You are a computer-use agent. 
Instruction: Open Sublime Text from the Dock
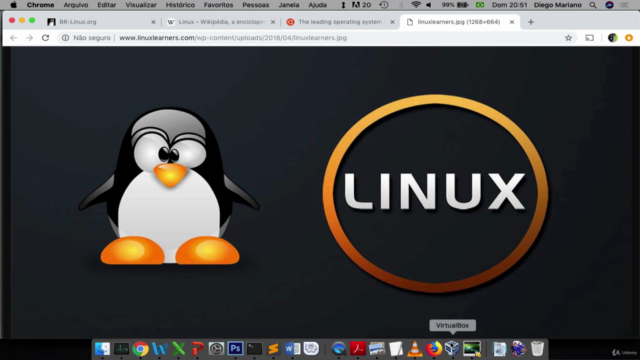pyautogui.click(x=273, y=349)
